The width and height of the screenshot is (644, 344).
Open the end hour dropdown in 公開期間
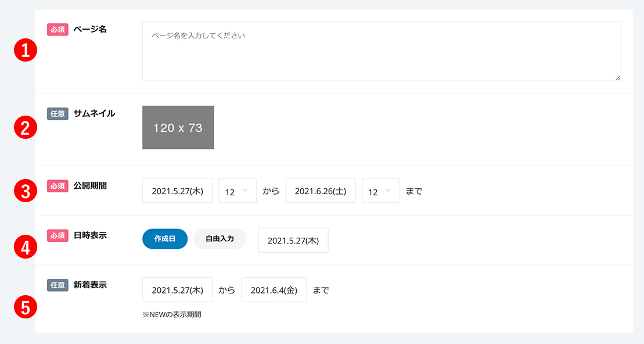tap(381, 191)
